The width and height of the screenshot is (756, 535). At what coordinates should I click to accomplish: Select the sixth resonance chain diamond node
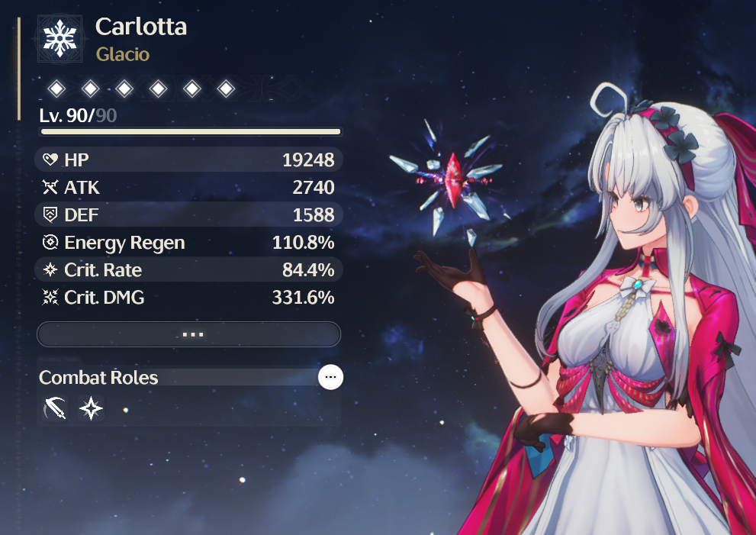pyautogui.click(x=226, y=89)
